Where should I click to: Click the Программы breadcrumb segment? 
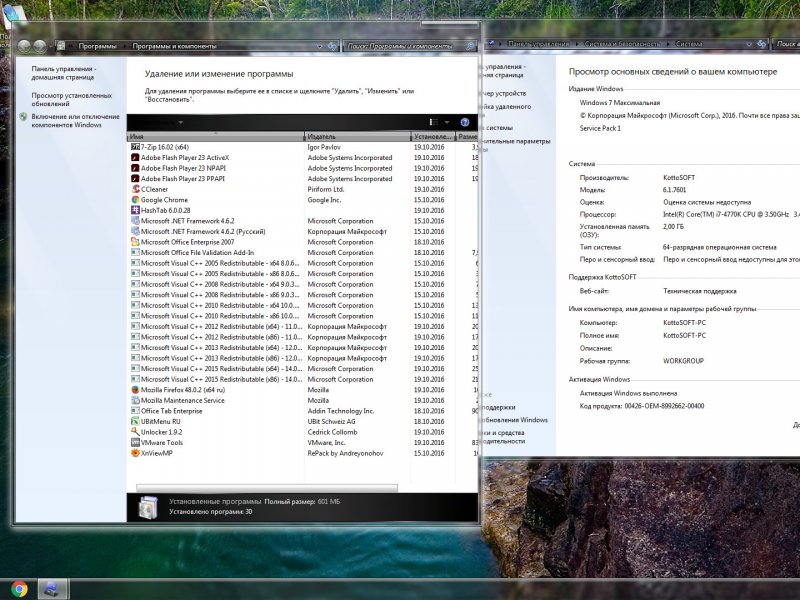click(97, 46)
